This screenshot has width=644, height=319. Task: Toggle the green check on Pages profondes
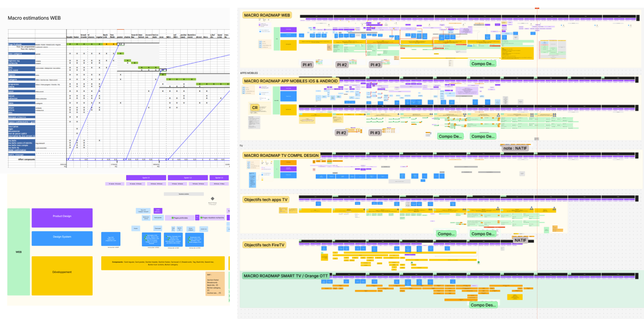click(172, 218)
